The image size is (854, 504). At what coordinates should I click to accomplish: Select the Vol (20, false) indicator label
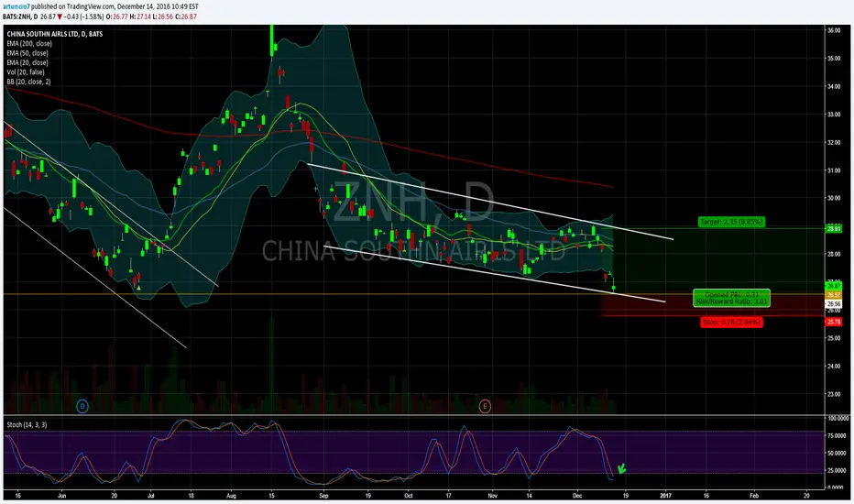(x=26, y=71)
